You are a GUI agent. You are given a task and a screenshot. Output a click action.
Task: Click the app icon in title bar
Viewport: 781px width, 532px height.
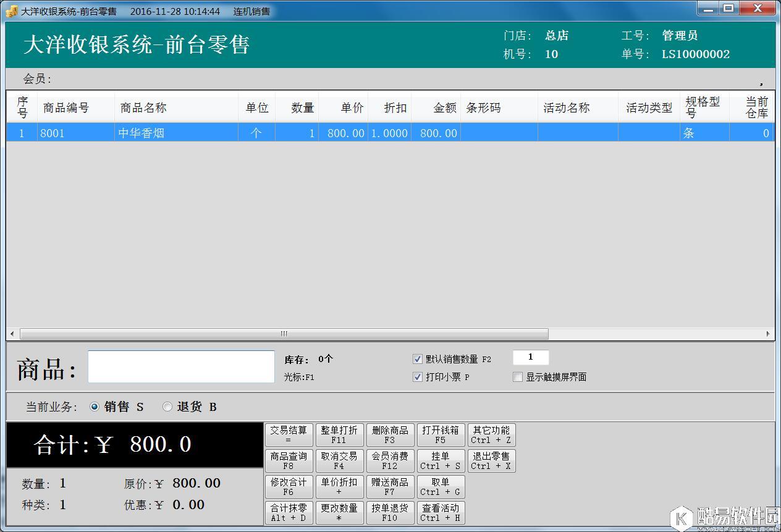12,11
